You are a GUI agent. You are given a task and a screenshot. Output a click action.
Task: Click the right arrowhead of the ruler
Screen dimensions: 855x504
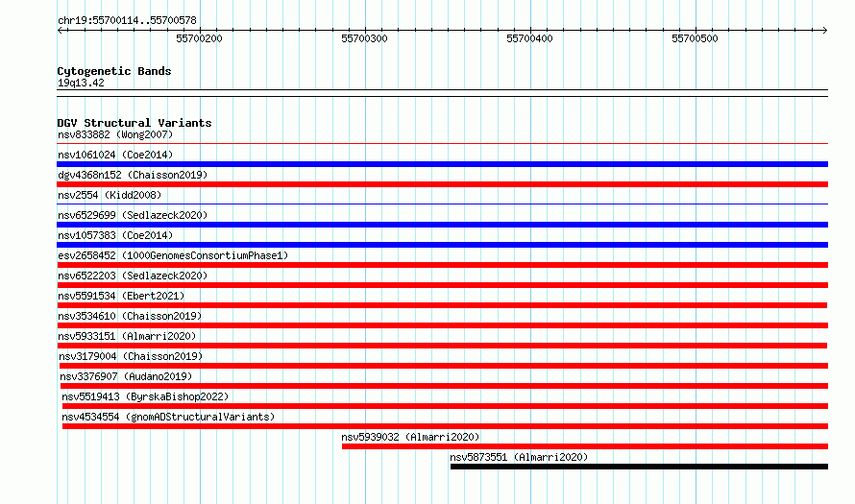825,31
